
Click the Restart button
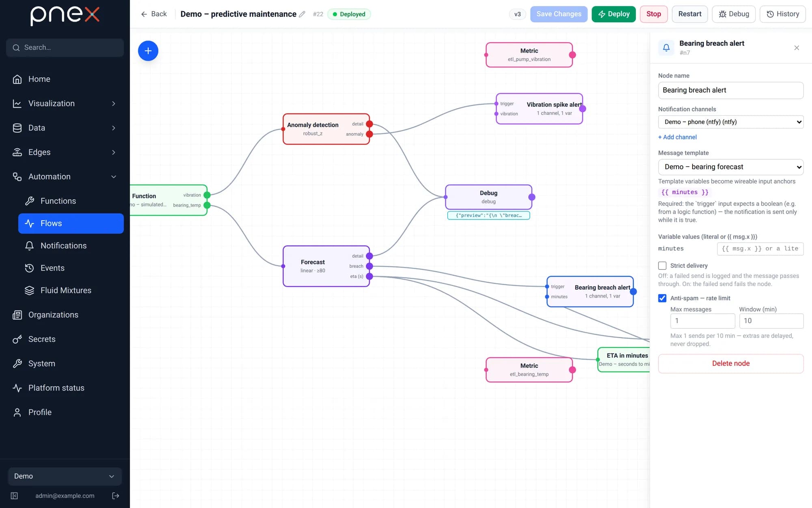click(689, 14)
